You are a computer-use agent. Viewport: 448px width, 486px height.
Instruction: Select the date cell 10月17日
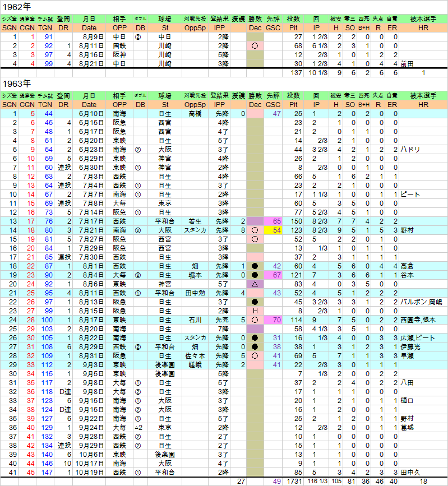tap(89, 464)
